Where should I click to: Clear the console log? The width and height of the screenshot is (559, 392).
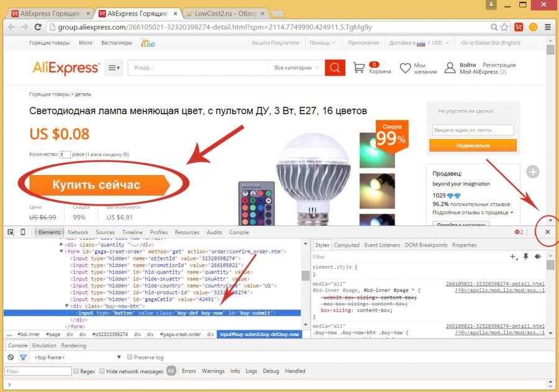(x=11, y=357)
